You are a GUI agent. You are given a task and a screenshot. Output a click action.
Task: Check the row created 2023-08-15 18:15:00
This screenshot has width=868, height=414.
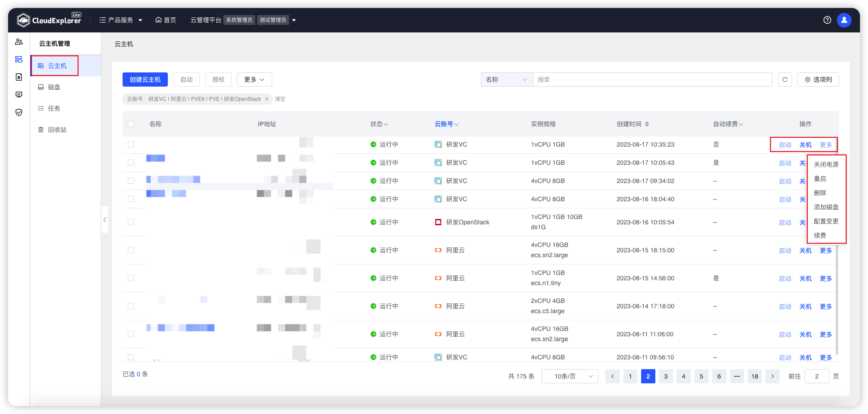[131, 250]
